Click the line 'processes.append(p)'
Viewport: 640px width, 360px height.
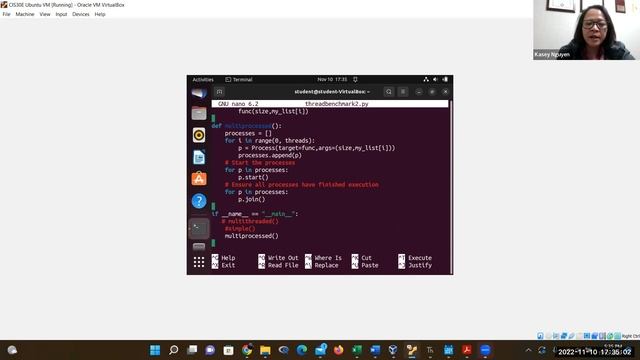270,156
